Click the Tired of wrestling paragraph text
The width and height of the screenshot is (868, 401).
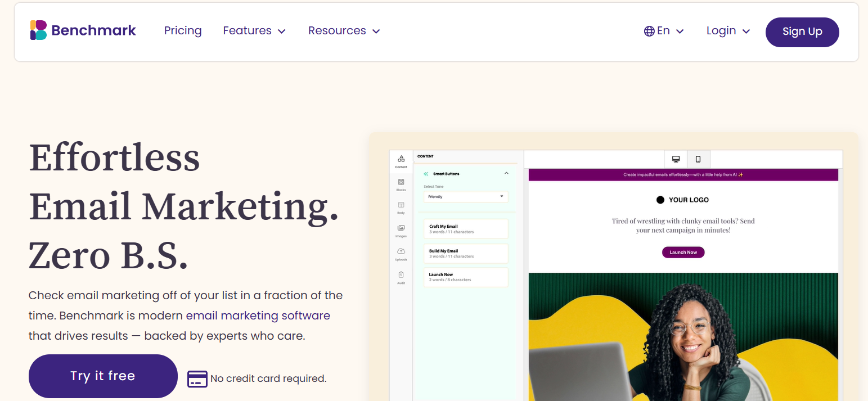coord(683,226)
